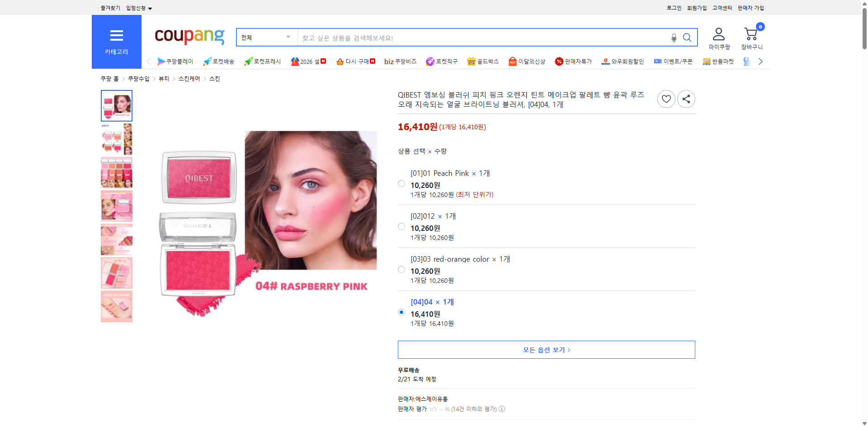
Task: Open the 로그인 link
Action: pyautogui.click(x=674, y=8)
